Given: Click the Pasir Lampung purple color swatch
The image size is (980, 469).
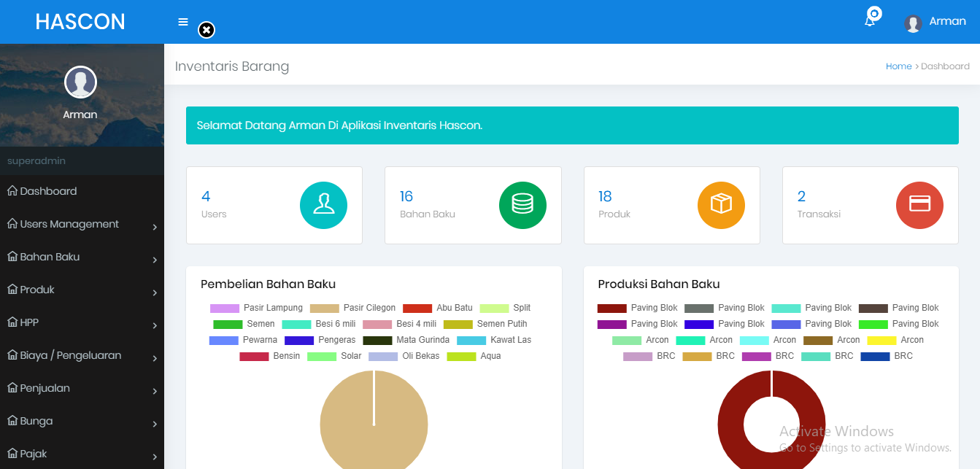Looking at the screenshot, I should point(225,308).
